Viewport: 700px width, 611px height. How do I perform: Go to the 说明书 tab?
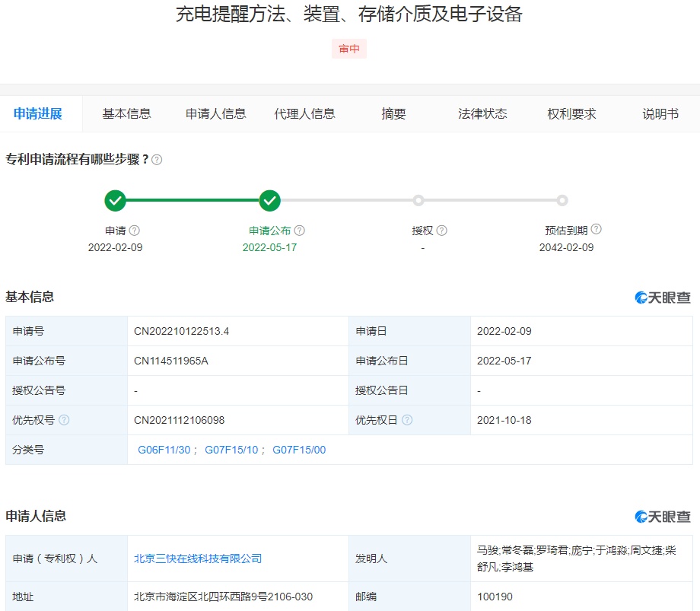click(x=660, y=114)
